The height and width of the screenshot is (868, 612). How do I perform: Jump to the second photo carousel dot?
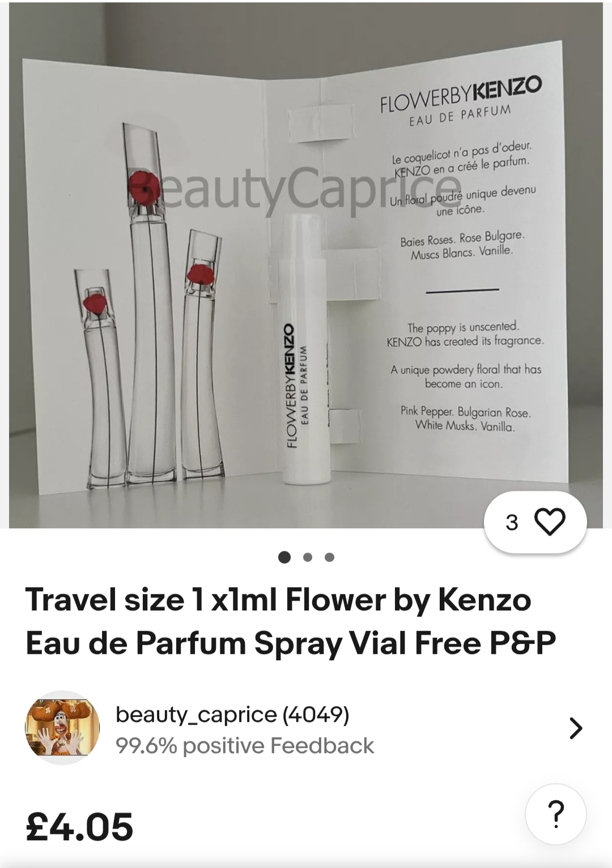coord(308,557)
